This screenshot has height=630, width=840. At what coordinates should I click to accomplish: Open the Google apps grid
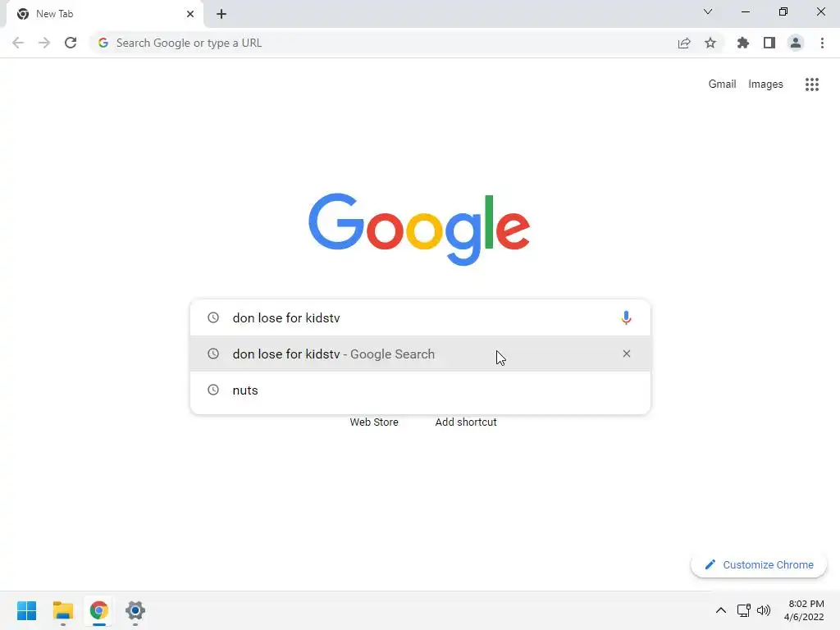coord(812,84)
